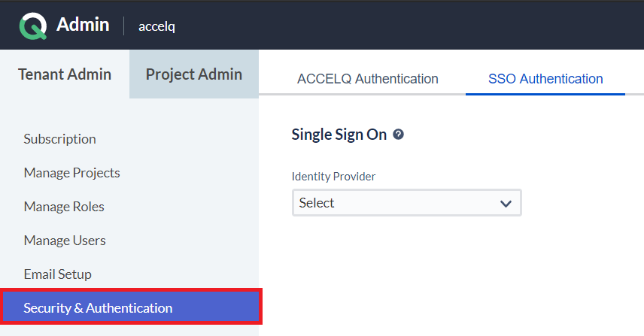
Task: Go to Manage Projects
Action: coord(72,173)
